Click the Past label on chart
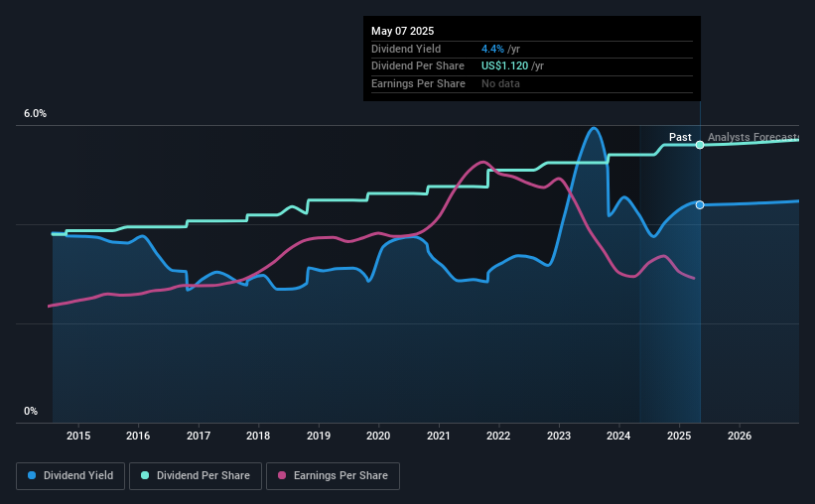The image size is (815, 504). 680,137
